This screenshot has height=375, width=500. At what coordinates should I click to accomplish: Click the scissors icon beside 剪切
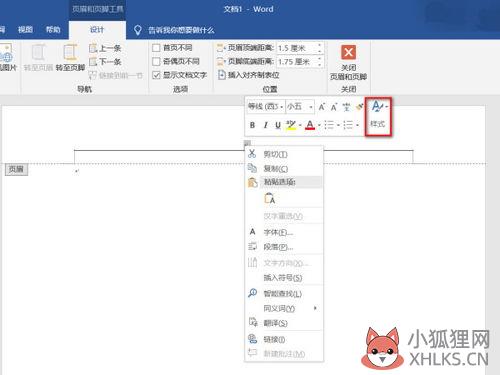click(x=252, y=154)
